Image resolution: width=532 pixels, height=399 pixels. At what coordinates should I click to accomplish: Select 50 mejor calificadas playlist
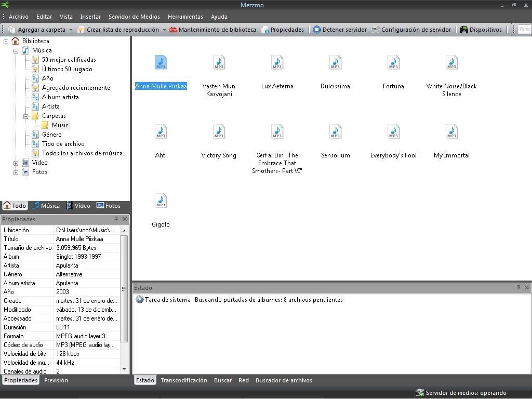tap(69, 60)
